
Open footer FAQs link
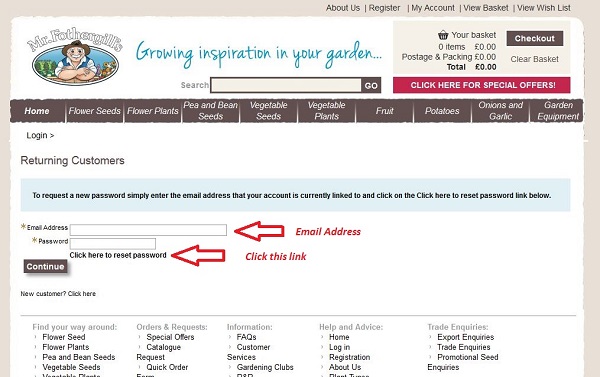coord(246,337)
